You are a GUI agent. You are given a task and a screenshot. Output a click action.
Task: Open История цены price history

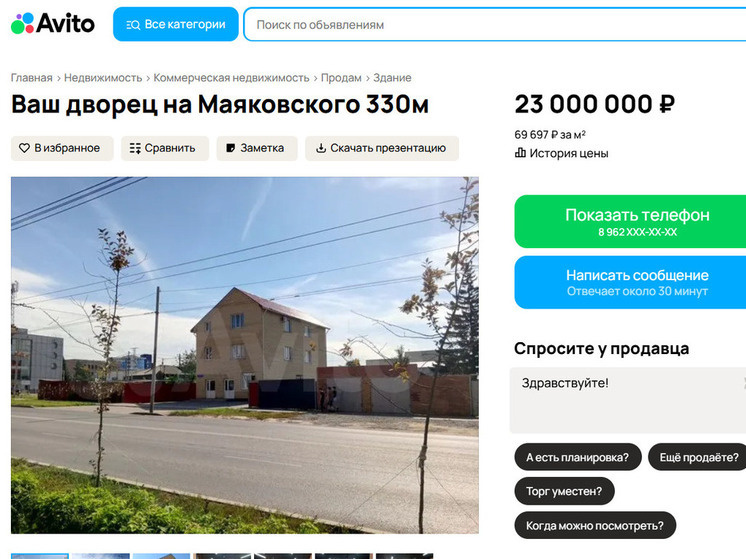(x=561, y=153)
